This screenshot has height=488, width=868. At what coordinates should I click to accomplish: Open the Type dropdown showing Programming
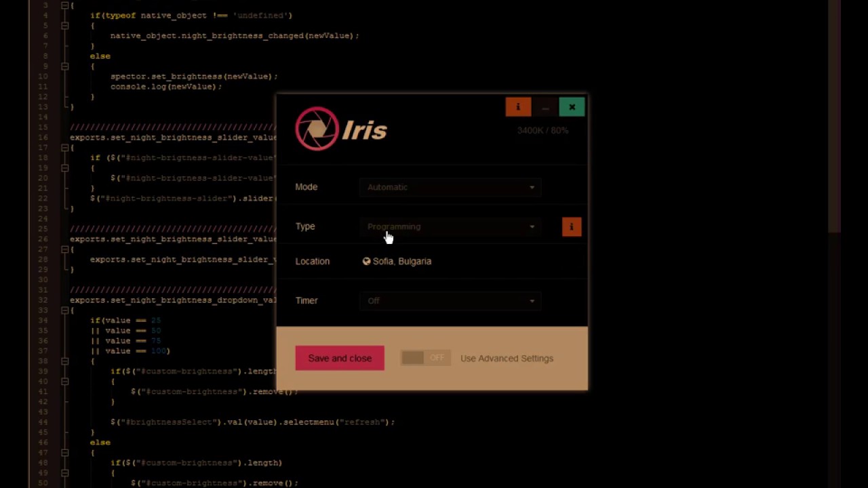(x=450, y=226)
